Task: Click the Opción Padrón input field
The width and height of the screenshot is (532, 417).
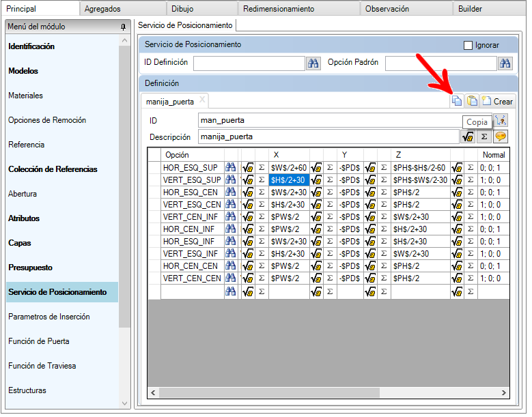Action: [440, 63]
